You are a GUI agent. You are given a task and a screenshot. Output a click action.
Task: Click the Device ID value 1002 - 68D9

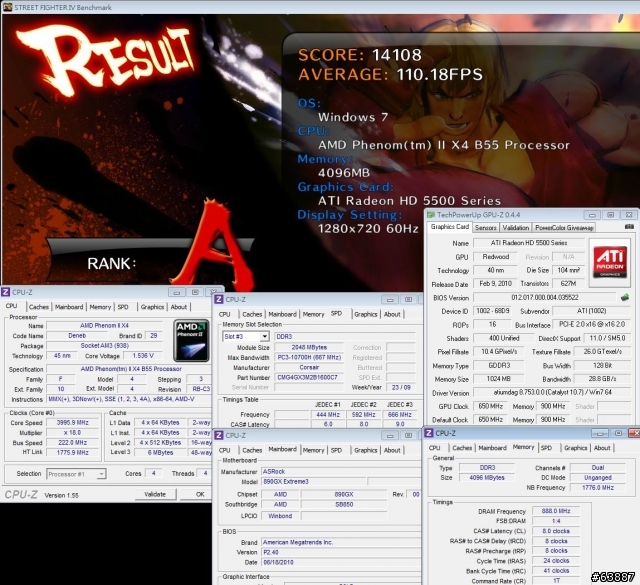click(493, 311)
